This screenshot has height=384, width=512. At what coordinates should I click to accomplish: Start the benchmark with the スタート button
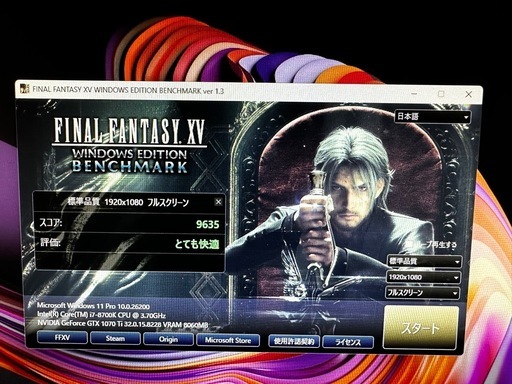[x=421, y=328]
